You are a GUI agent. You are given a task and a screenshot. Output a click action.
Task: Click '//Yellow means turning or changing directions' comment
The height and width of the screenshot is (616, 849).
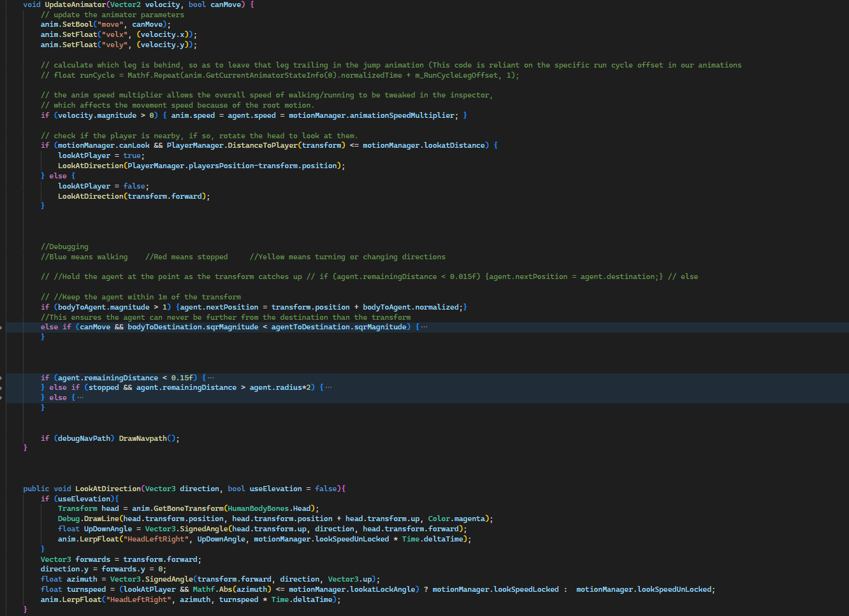pyautogui.click(x=347, y=257)
